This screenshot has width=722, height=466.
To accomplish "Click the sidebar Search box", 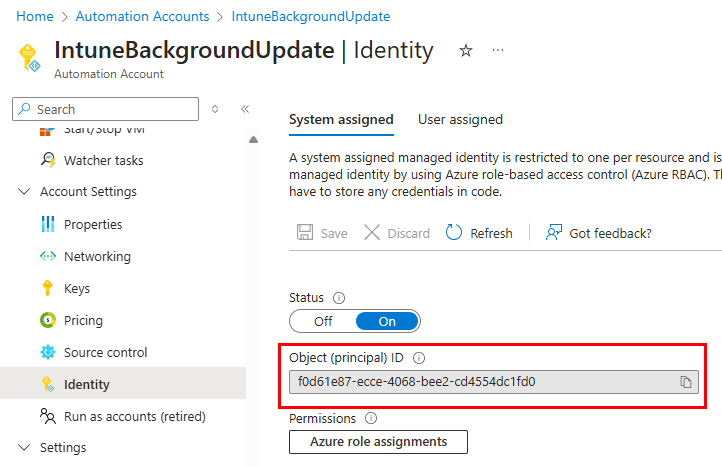I will (105, 109).
